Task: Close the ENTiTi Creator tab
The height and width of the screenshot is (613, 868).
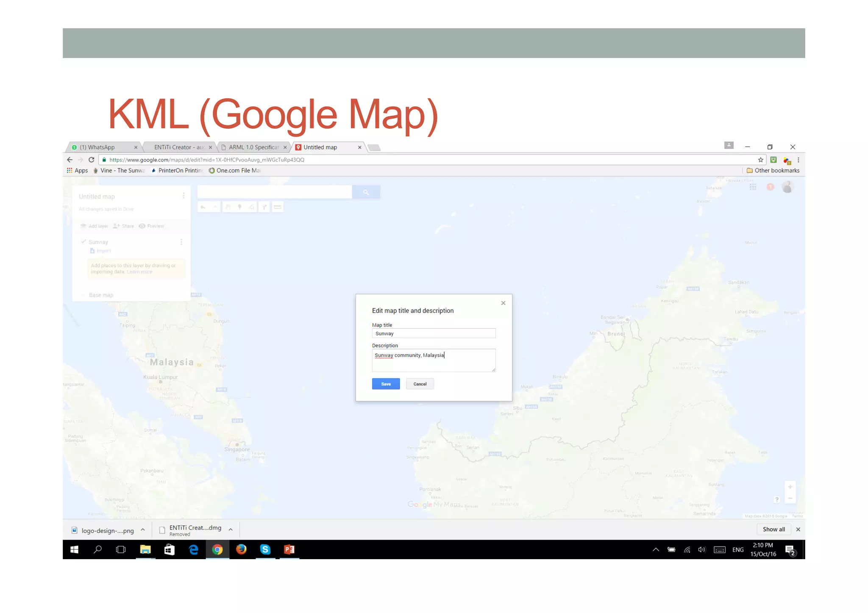Action: [x=210, y=147]
